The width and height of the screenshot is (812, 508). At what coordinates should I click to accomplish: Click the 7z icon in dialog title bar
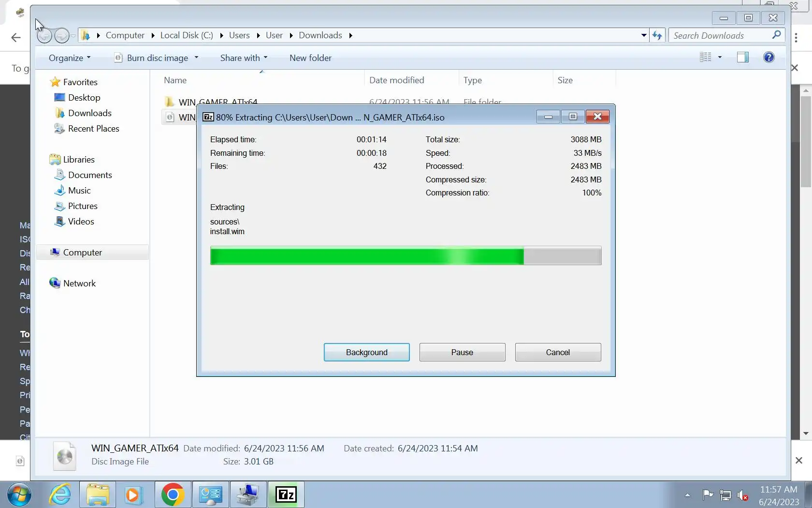208,117
